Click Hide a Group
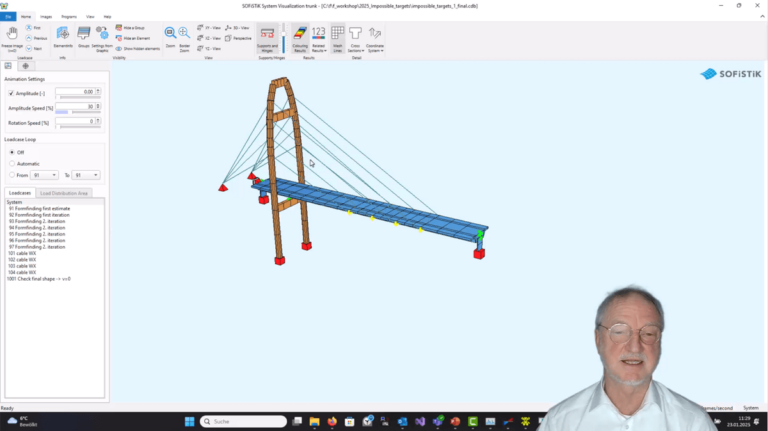Viewport: 768px width, 431px height. pyautogui.click(x=130, y=28)
